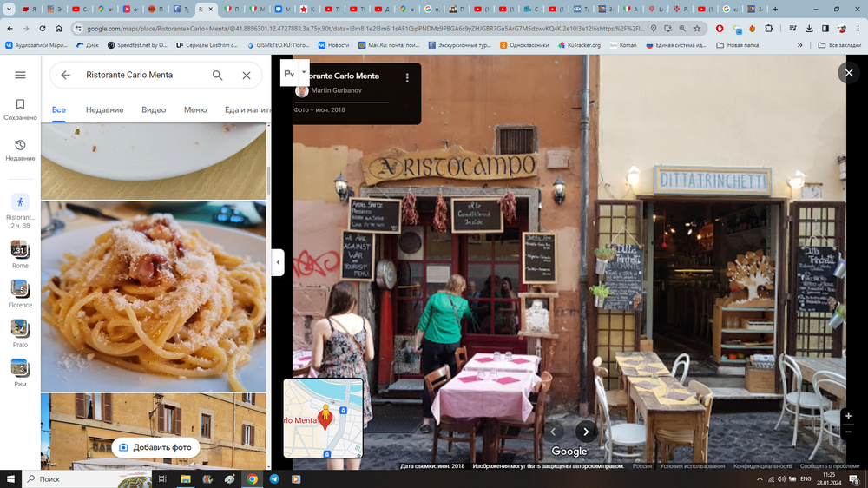Image resolution: width=868 pixels, height=488 pixels.
Task: Click the mini-map preview
Action: coord(323,419)
